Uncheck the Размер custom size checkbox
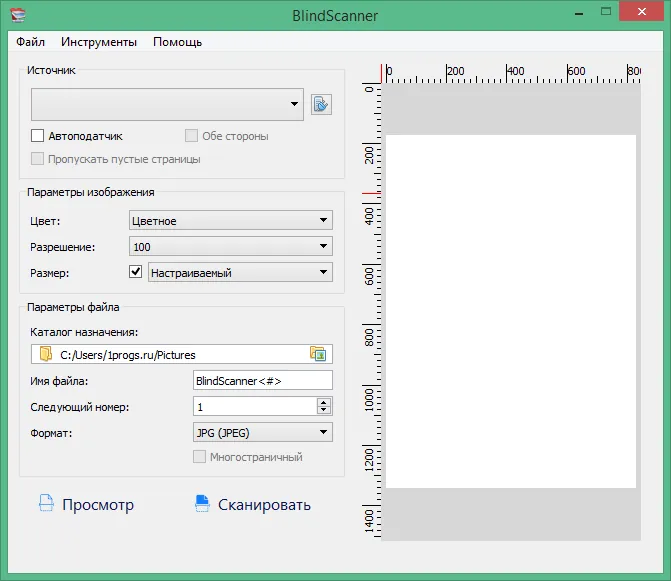The width and height of the screenshot is (671, 581). pos(136,271)
